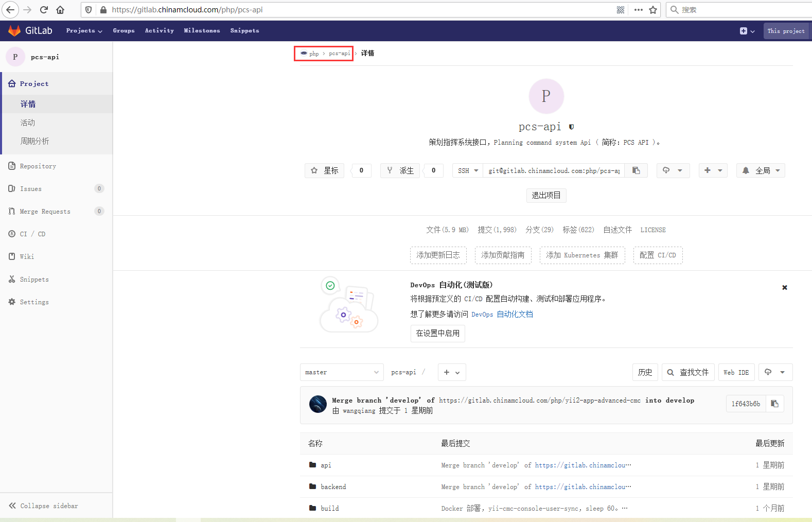
Task: Bookmark this page with star icon
Action: [653, 10]
